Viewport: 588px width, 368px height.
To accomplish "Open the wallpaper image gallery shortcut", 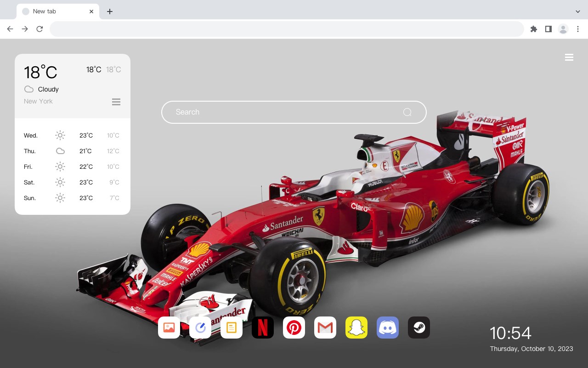I will pos(169,328).
